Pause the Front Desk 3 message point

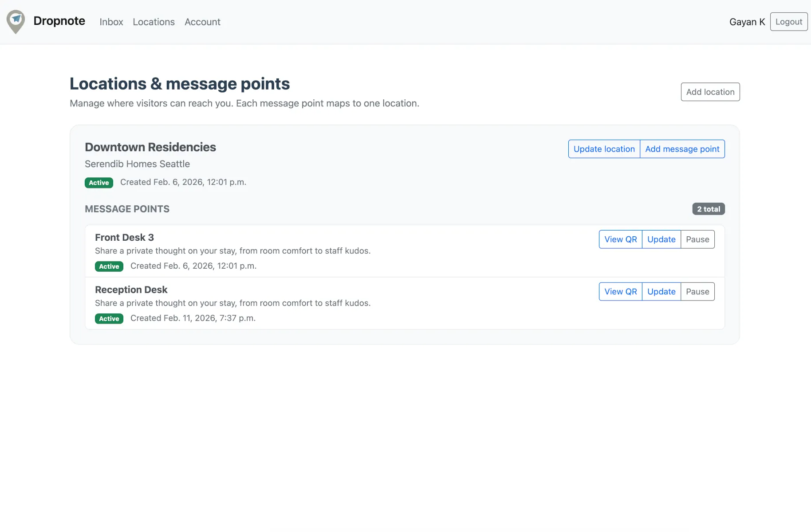(697, 239)
